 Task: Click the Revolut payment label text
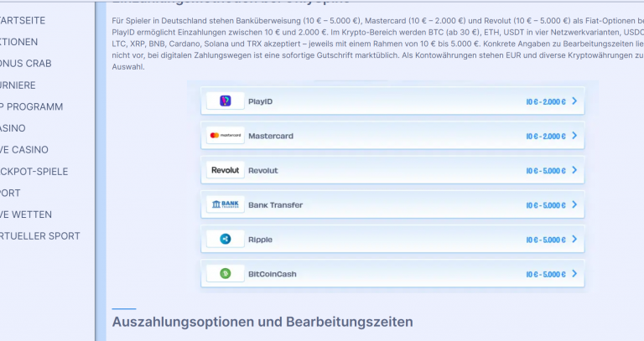tap(262, 170)
